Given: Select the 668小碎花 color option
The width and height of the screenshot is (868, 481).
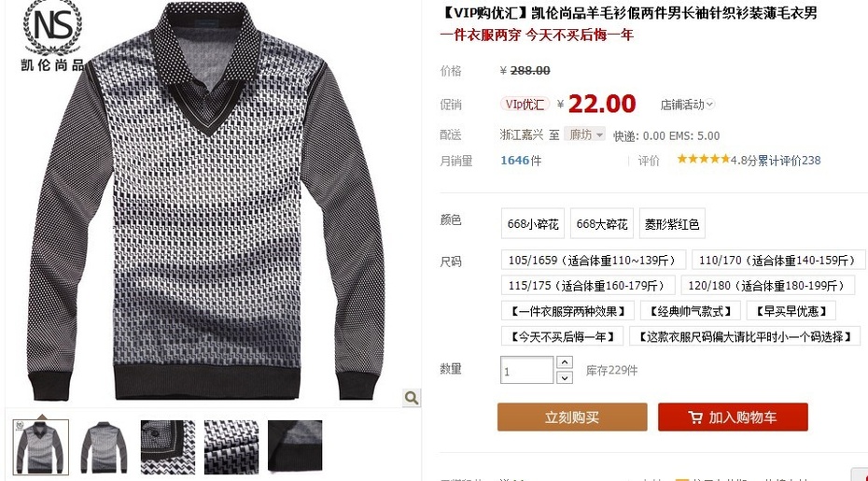Looking at the screenshot, I should pyautogui.click(x=533, y=224).
